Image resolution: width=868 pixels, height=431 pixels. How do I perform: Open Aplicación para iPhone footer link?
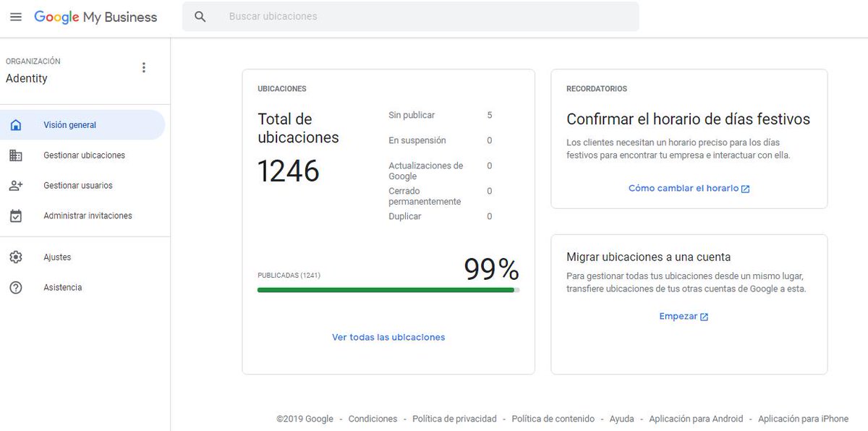pos(804,419)
